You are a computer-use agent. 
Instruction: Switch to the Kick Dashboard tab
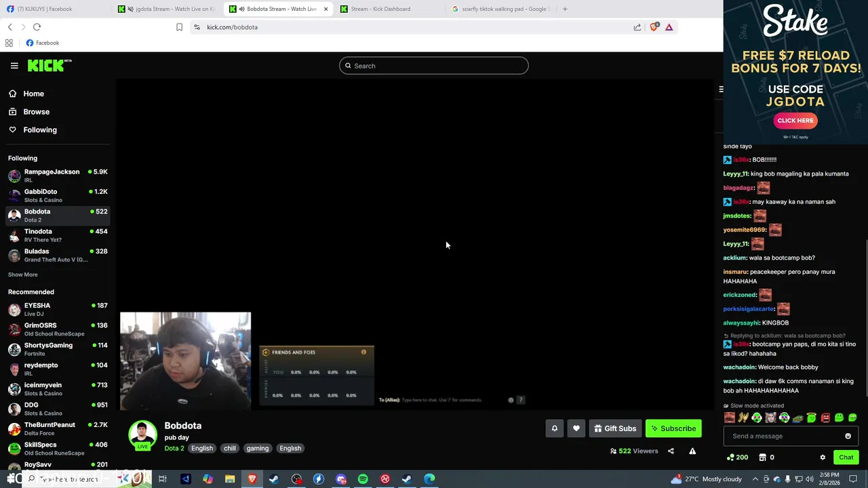[390, 9]
